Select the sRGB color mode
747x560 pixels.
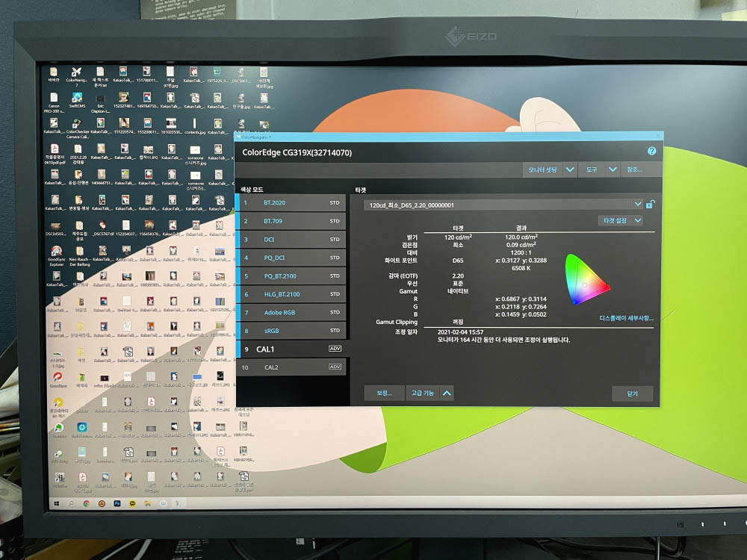291,331
